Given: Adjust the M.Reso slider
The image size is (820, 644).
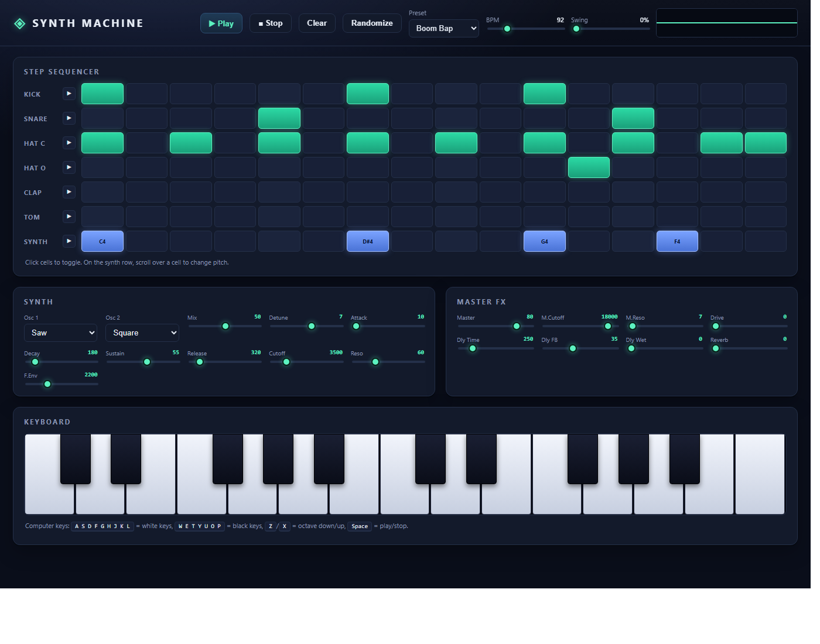Looking at the screenshot, I should click(664, 326).
